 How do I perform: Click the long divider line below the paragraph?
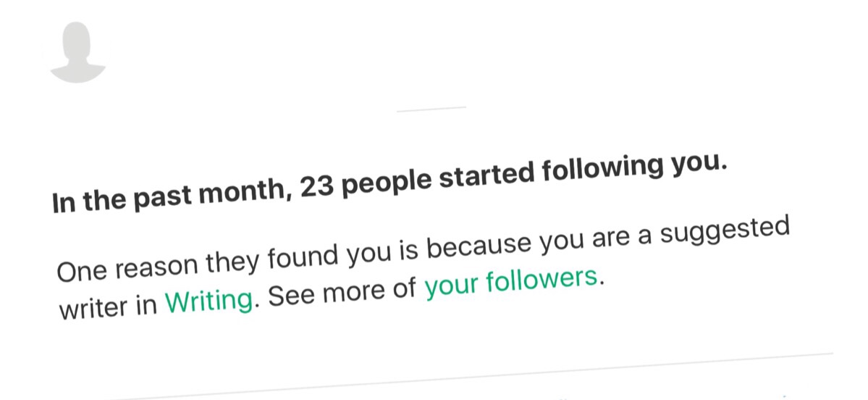coord(471,375)
